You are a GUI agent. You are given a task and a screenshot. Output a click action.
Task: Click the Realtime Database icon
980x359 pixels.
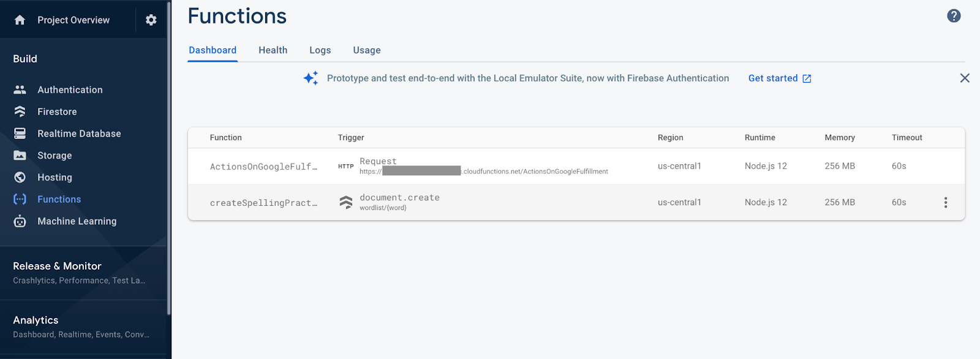point(20,134)
